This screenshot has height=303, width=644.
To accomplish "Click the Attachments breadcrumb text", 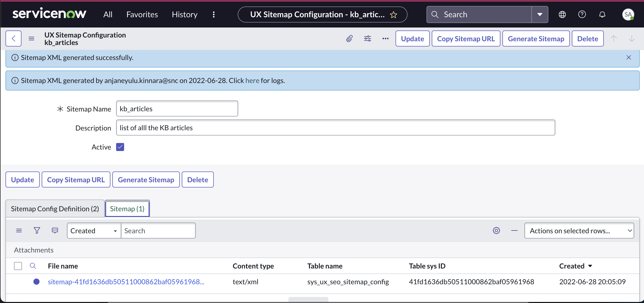I will click(33, 250).
